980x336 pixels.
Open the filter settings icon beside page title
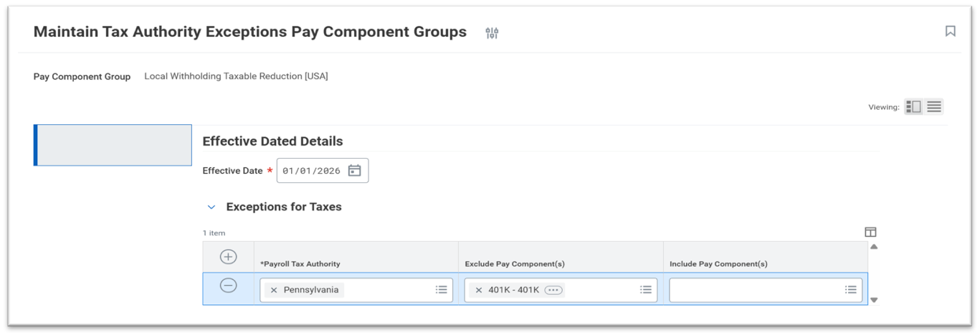[492, 33]
